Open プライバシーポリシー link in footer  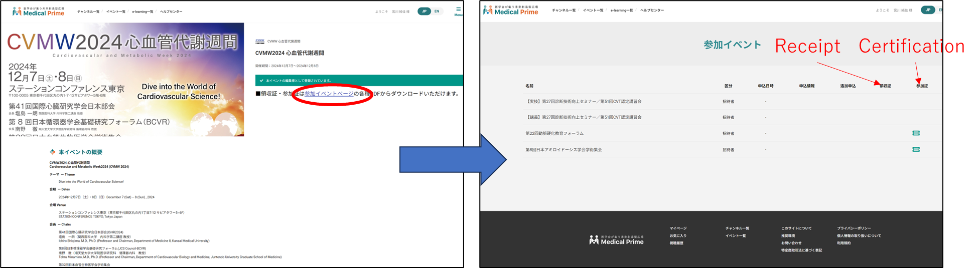click(854, 228)
